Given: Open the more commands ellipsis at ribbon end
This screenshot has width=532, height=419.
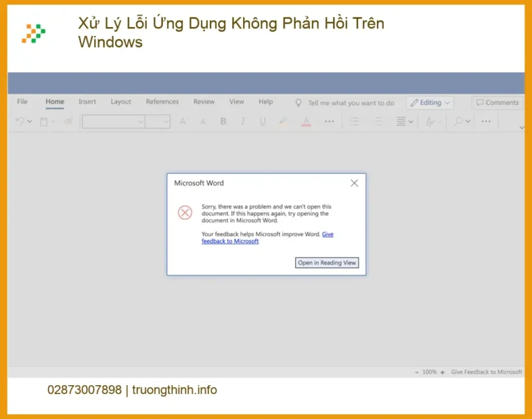Looking at the screenshot, I should (x=486, y=121).
